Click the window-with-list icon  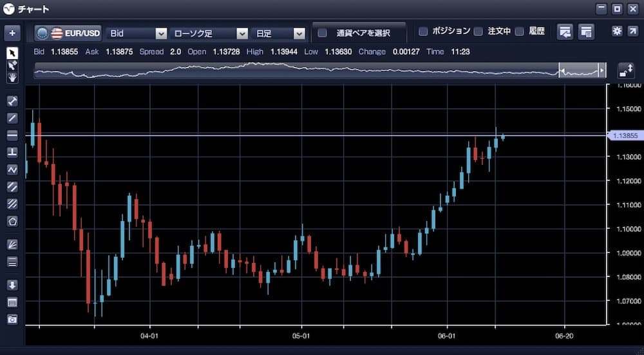[586, 32]
